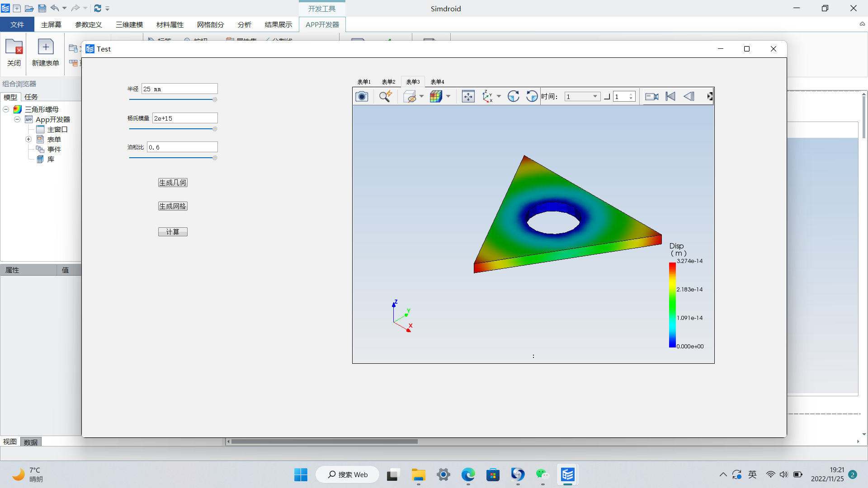The image size is (868, 488).
Task: Click the horizontal scrollbar at the bottom
Action: coord(325,441)
